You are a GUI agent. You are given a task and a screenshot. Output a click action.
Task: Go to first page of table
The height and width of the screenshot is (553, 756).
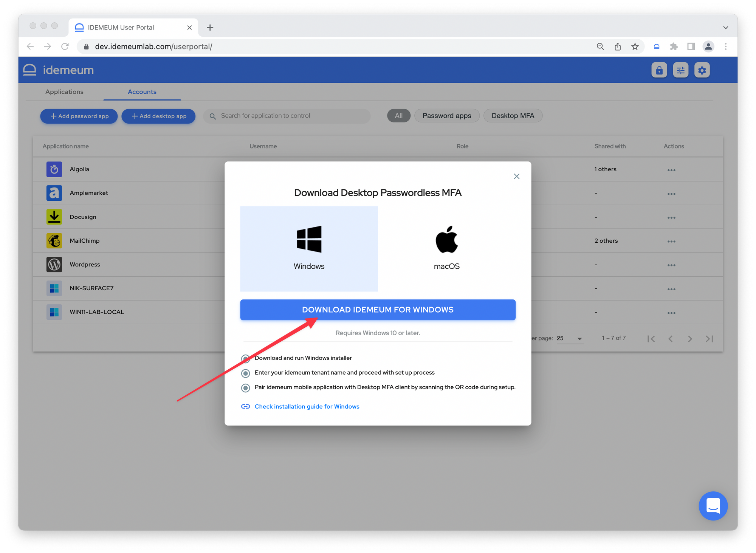pos(651,339)
